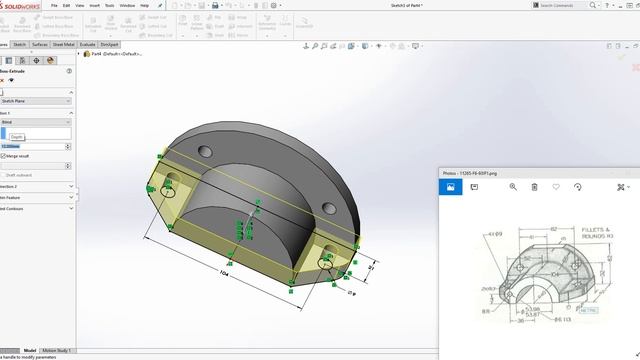Click the depth value input field
Screen dimensions: 640x360
pyautogui.click(x=32, y=147)
